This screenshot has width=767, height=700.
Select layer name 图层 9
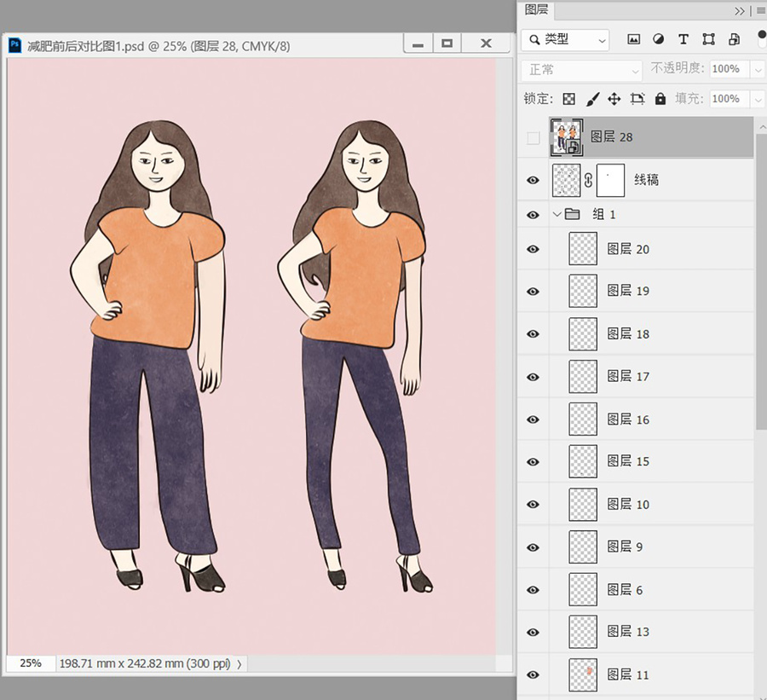(625, 547)
